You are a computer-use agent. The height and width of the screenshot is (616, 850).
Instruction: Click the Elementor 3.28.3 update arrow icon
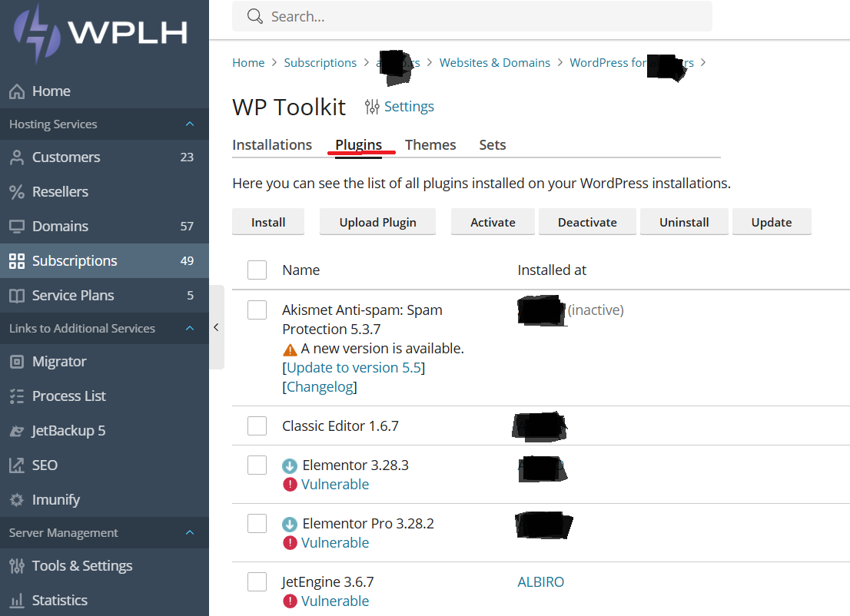pos(290,466)
